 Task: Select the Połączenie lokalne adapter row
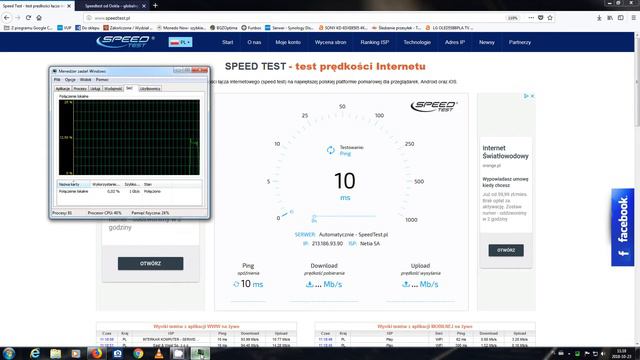[129, 191]
